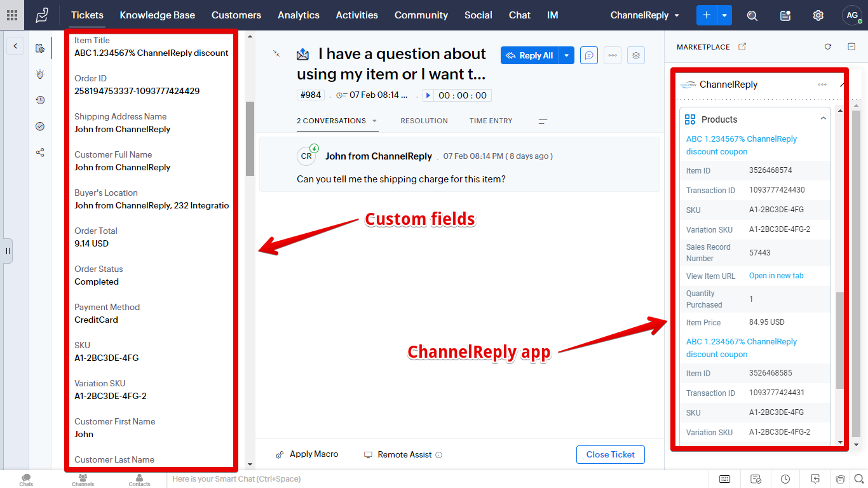Image resolution: width=868 pixels, height=488 pixels.
Task: Click Apply Macro
Action: click(x=307, y=454)
